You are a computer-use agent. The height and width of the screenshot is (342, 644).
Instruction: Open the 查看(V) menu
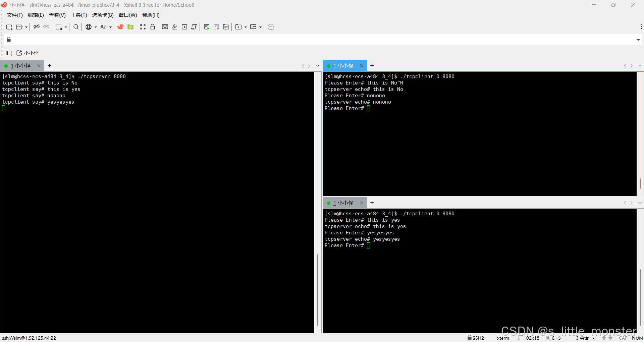point(57,15)
